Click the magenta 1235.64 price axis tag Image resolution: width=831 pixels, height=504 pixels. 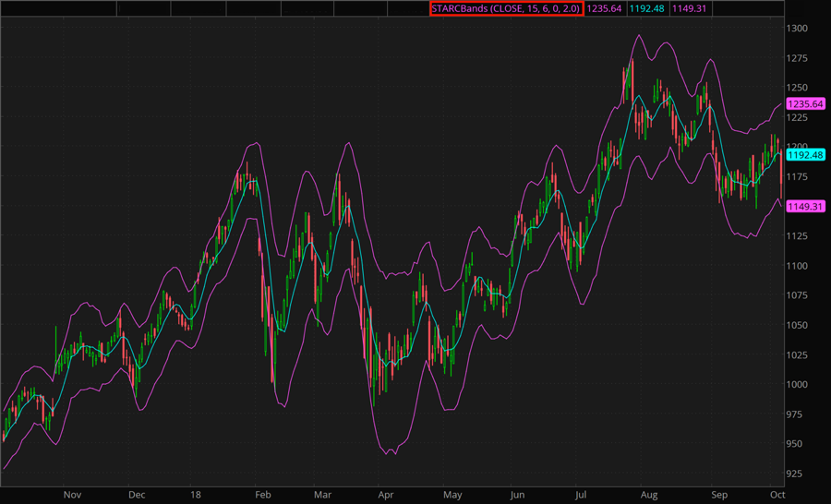(x=804, y=104)
